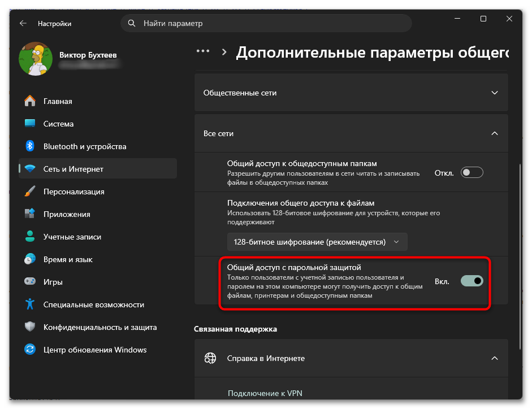Viewport: 532px width, 409px height.
Task: Click the Время и язык clock icon
Action: [x=30, y=259]
